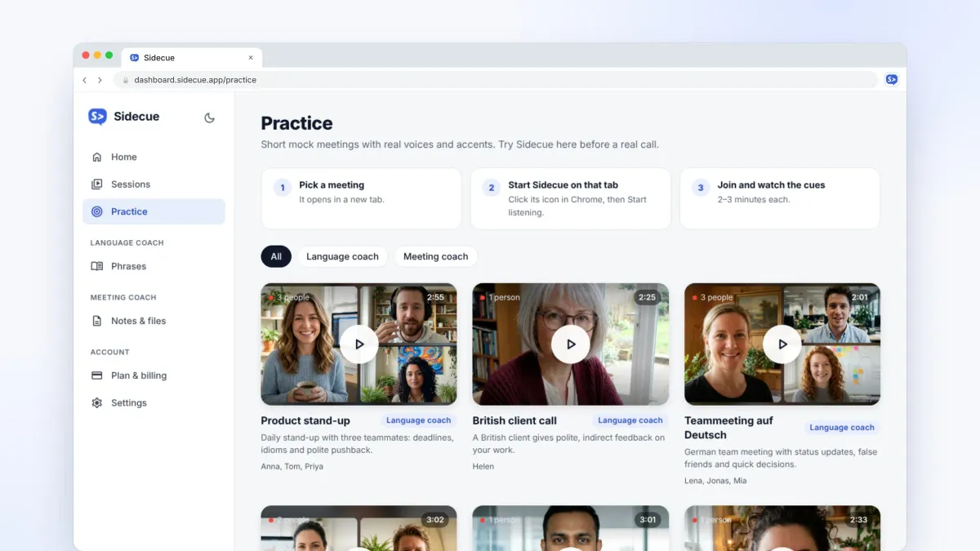Filter by Language coach
Screen dimensions: 980x551
(342, 256)
